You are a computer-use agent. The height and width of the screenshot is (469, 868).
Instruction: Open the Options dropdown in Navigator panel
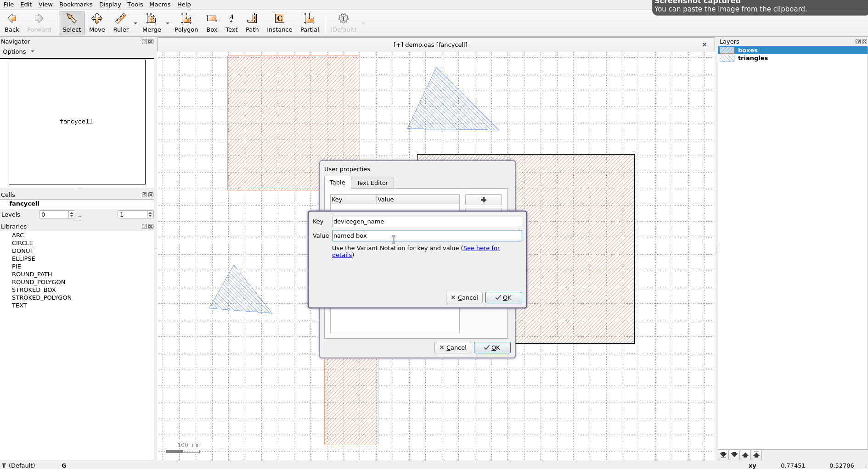[x=18, y=51]
